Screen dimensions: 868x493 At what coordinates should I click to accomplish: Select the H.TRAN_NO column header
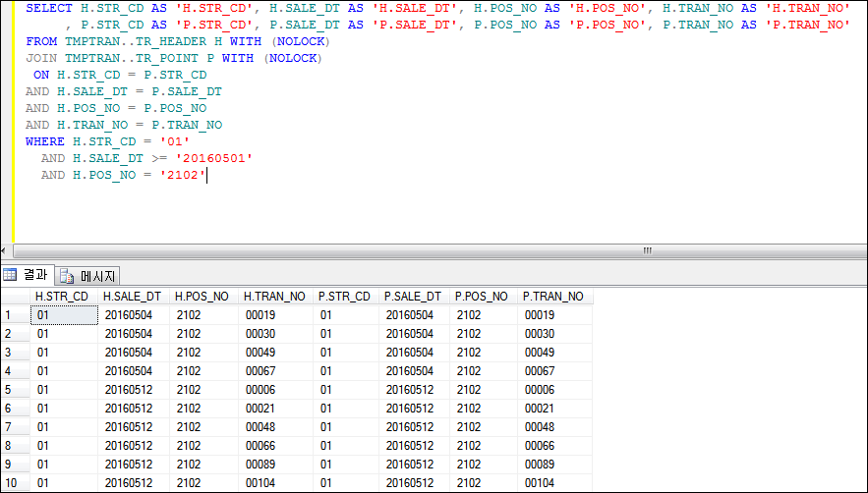(274, 297)
